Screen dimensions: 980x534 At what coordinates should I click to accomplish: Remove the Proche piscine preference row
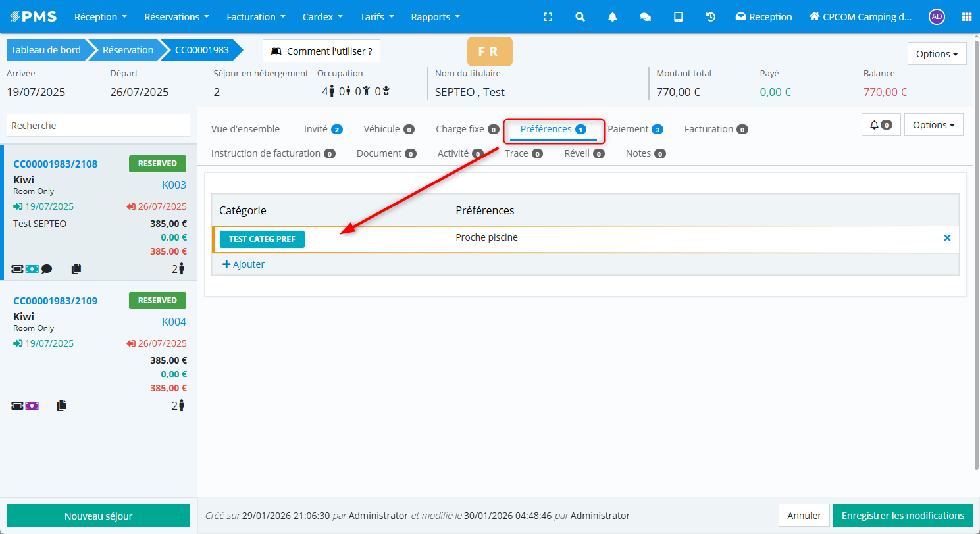coord(947,238)
